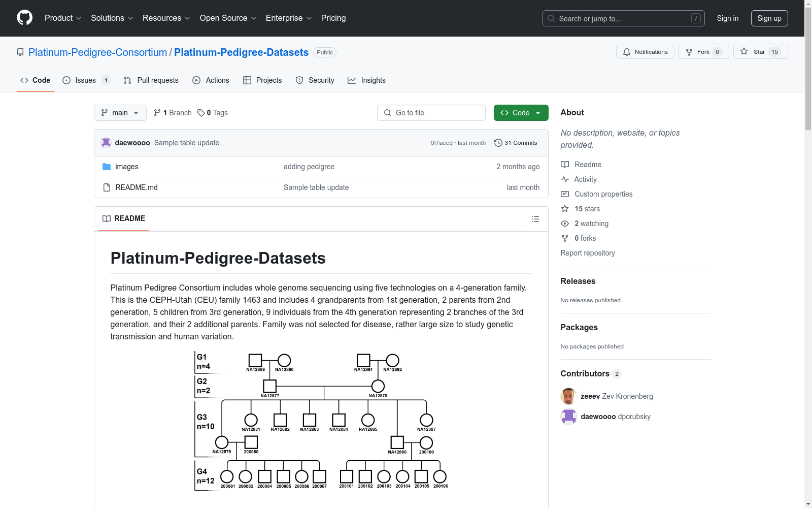Click the commit history clock icon
The image size is (812, 508).
click(x=498, y=143)
